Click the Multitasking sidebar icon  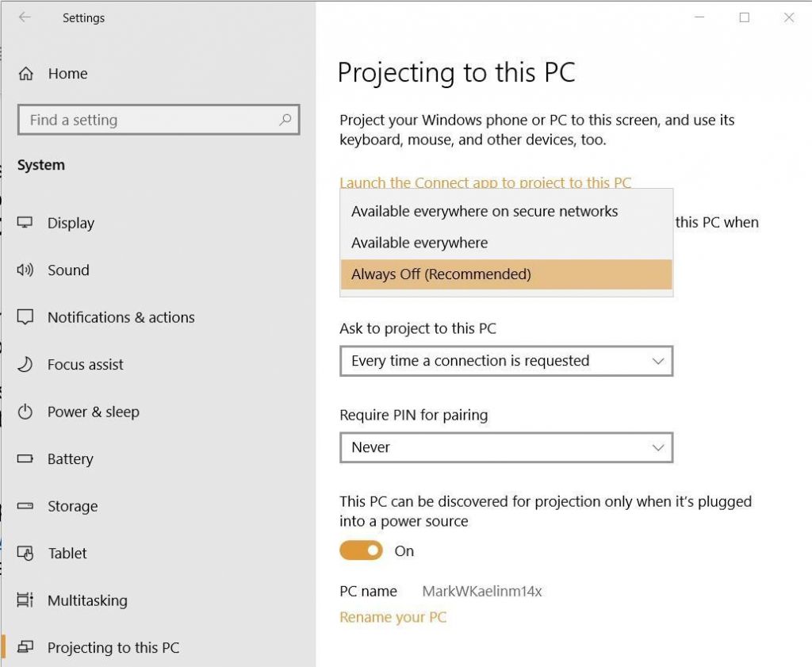25,600
